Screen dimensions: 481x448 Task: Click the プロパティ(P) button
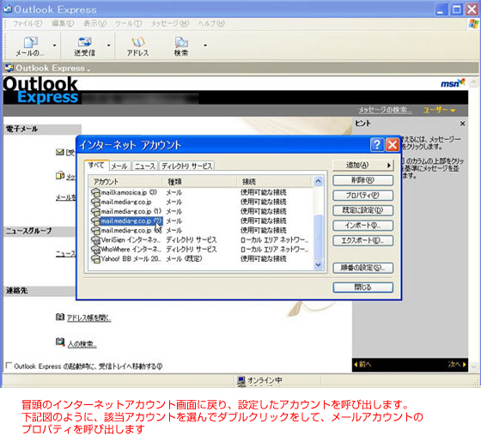click(362, 195)
